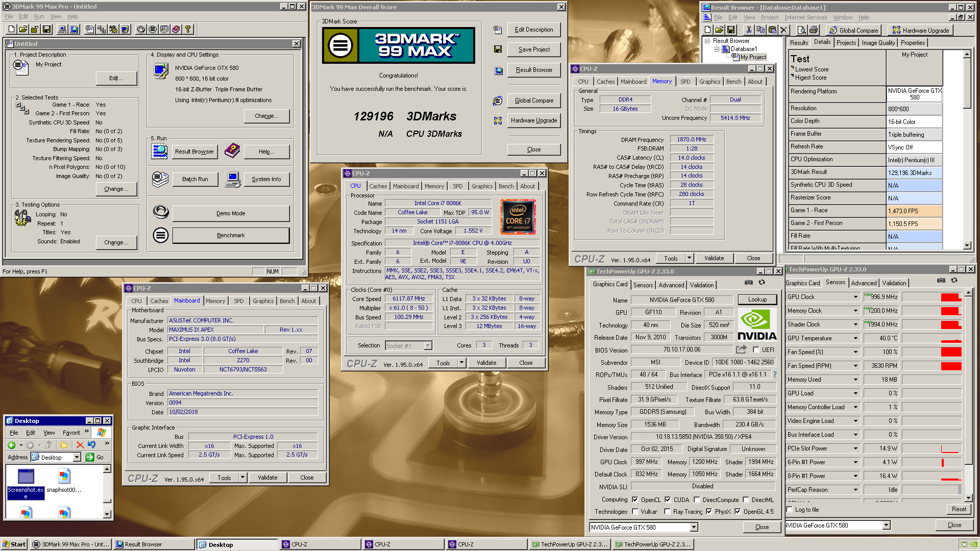Open Fan Speed (RPM) sensor dropdown arrow
This screenshot has width=980, height=551.
855,366
